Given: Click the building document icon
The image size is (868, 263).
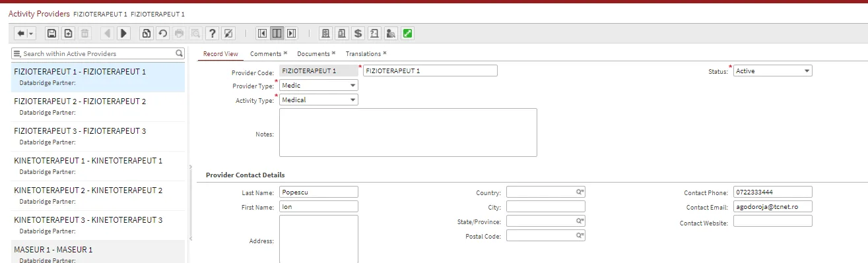Looking at the screenshot, I should click(342, 33).
